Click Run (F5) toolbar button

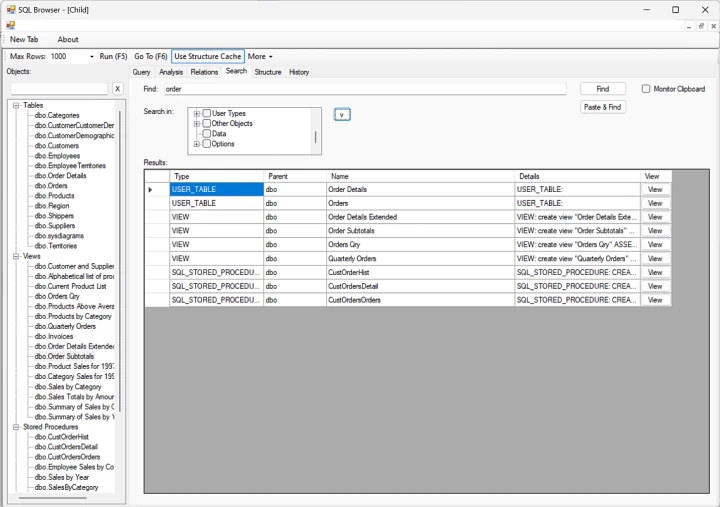(113, 56)
